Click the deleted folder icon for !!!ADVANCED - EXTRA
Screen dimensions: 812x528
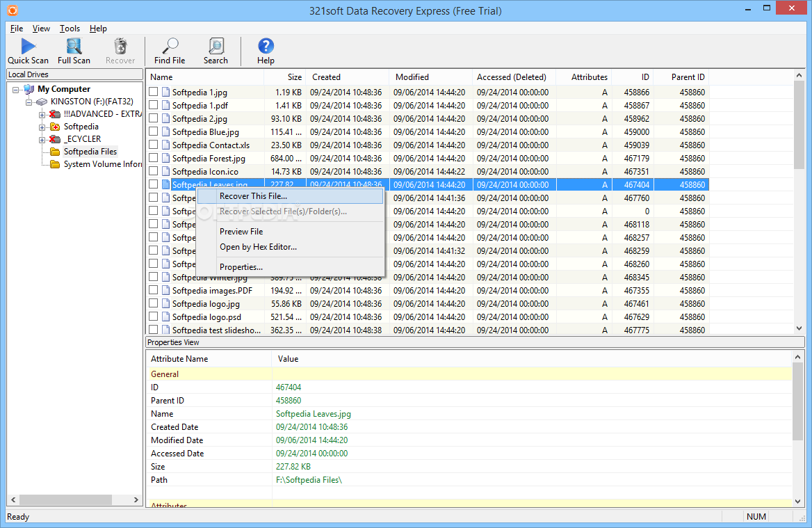[x=55, y=114]
